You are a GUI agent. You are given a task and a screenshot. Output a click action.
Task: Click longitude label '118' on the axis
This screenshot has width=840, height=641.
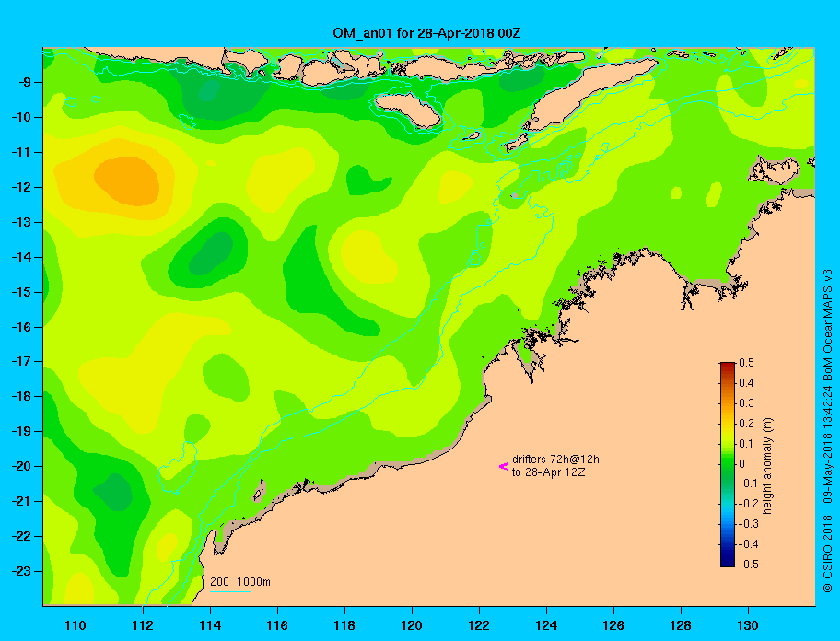point(344,625)
